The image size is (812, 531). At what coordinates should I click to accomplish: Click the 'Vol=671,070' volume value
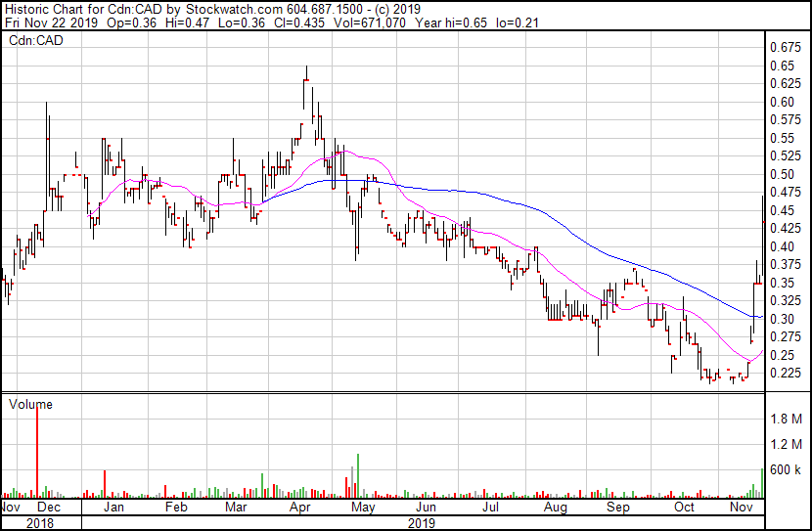[x=370, y=22]
